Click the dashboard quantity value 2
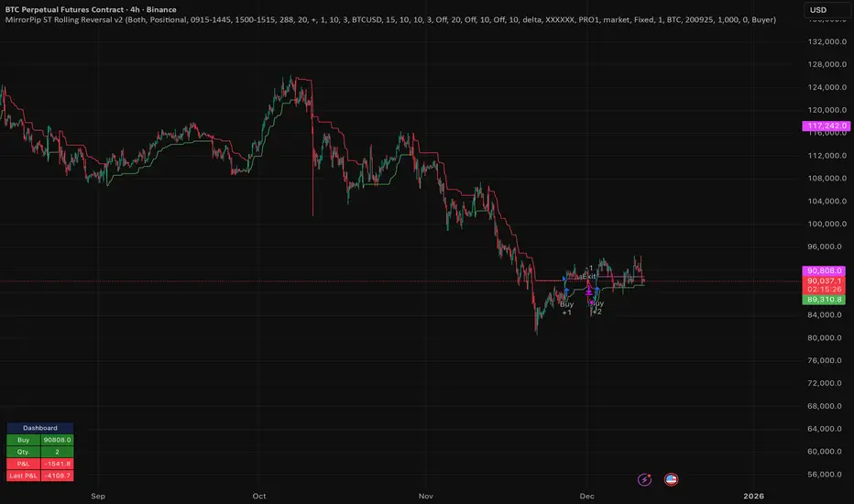The width and height of the screenshot is (854, 504). [x=57, y=452]
